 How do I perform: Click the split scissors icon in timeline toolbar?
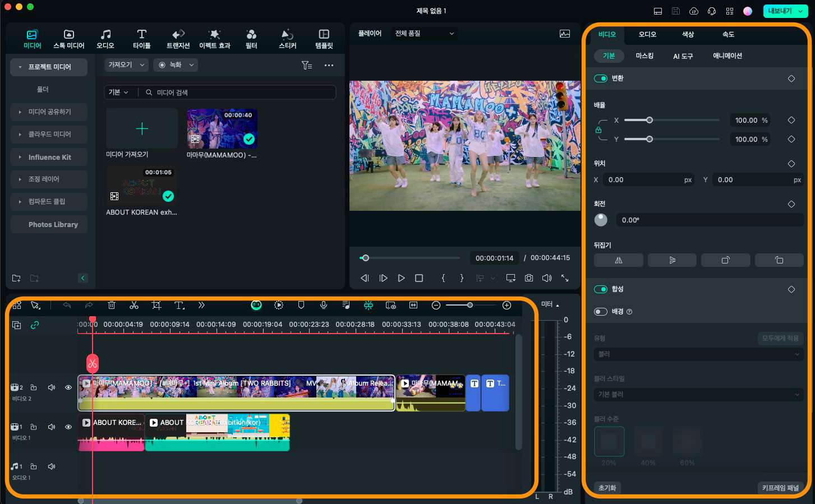[x=133, y=305]
